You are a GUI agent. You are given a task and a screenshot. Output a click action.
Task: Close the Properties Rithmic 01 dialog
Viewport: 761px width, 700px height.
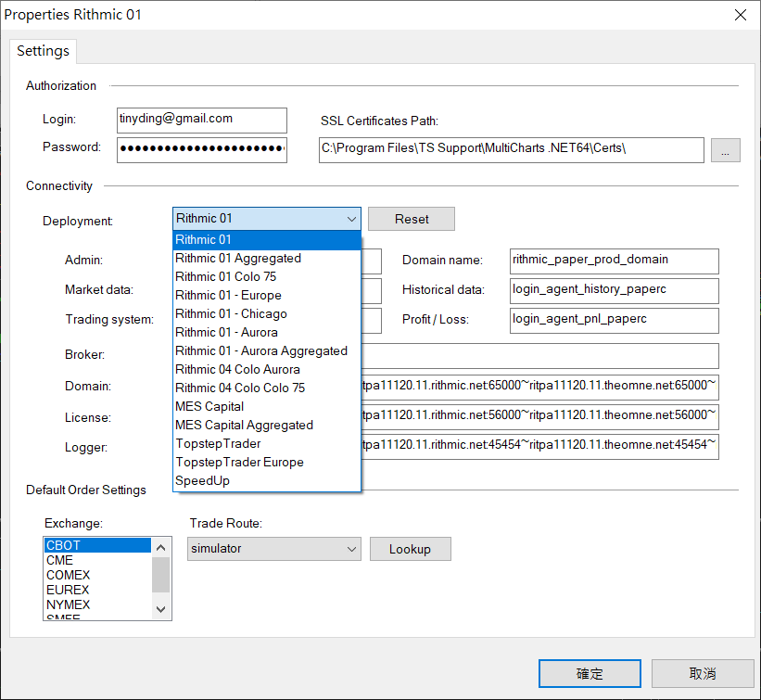tap(741, 15)
